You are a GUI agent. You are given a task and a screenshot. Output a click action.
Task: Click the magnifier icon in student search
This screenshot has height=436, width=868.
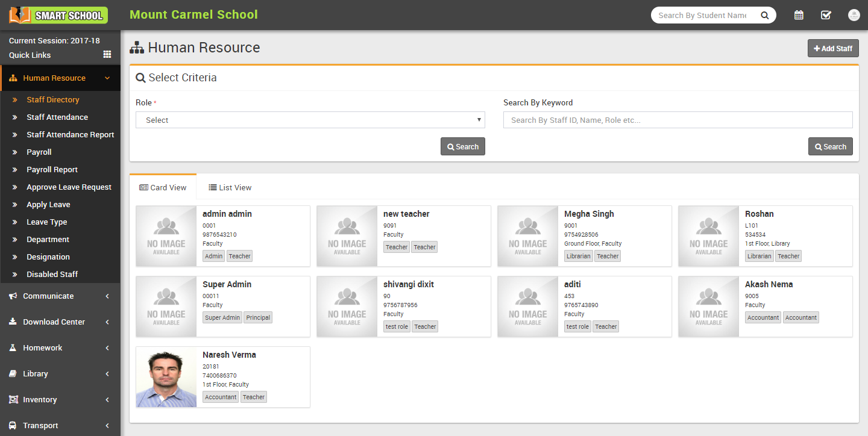pos(764,16)
